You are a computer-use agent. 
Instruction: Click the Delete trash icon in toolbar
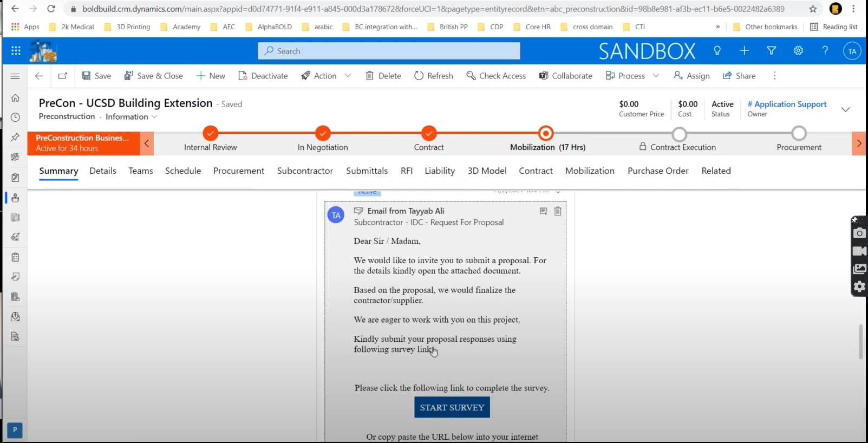tap(370, 76)
